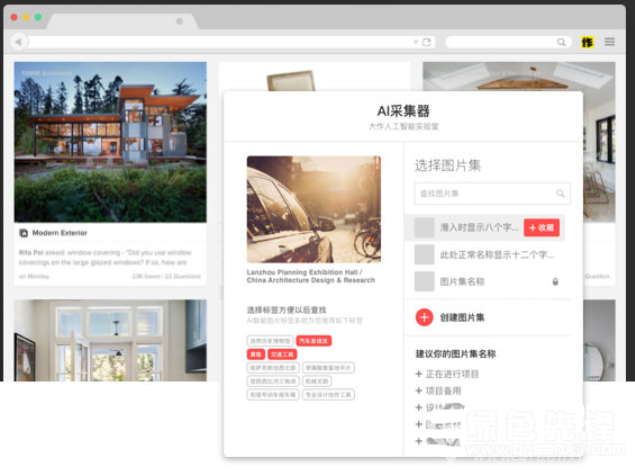
Task: Click the 建议你的图片集名称 heading
Action: click(456, 354)
